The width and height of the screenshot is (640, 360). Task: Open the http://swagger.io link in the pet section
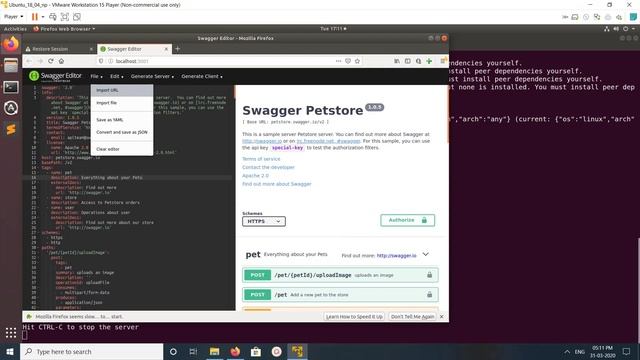coord(396,256)
